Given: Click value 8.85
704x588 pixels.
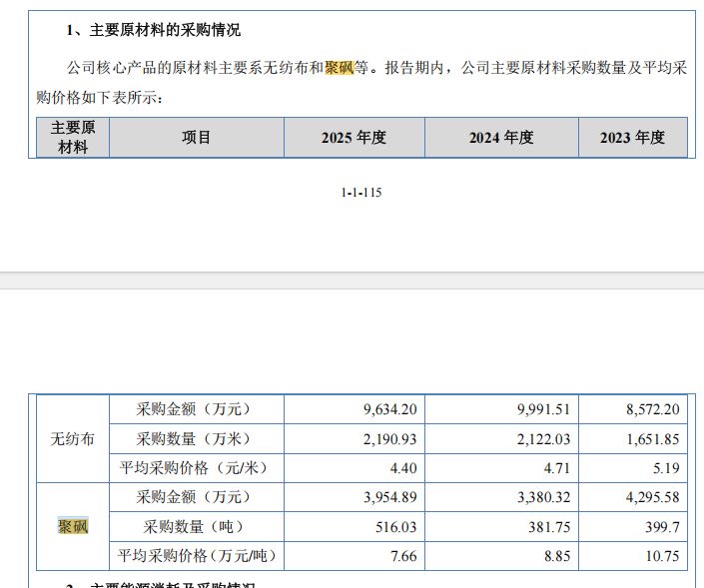Looking at the screenshot, I should click(x=557, y=556).
